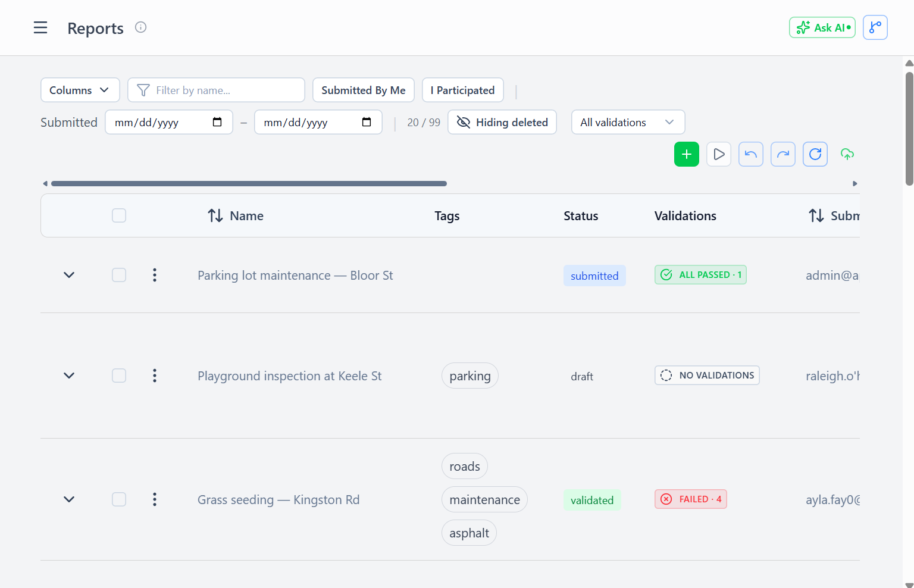
Task: Click the Status column header
Action: point(581,215)
